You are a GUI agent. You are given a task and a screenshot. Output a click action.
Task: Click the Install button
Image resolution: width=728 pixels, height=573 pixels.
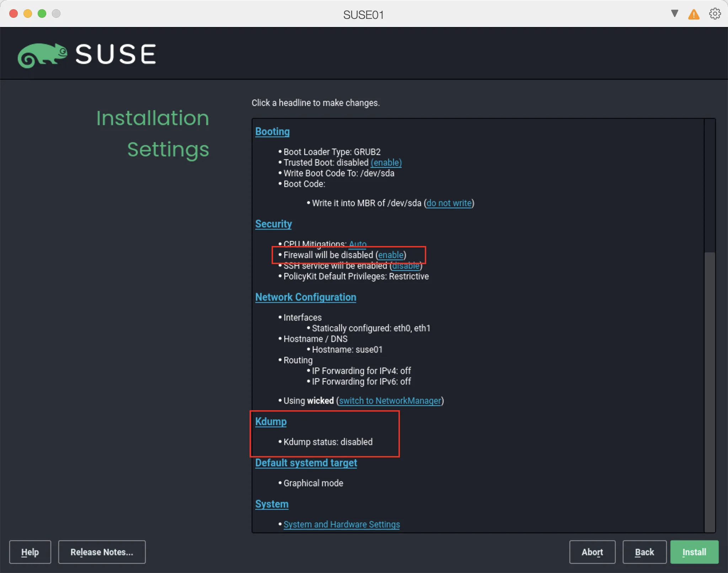point(693,552)
